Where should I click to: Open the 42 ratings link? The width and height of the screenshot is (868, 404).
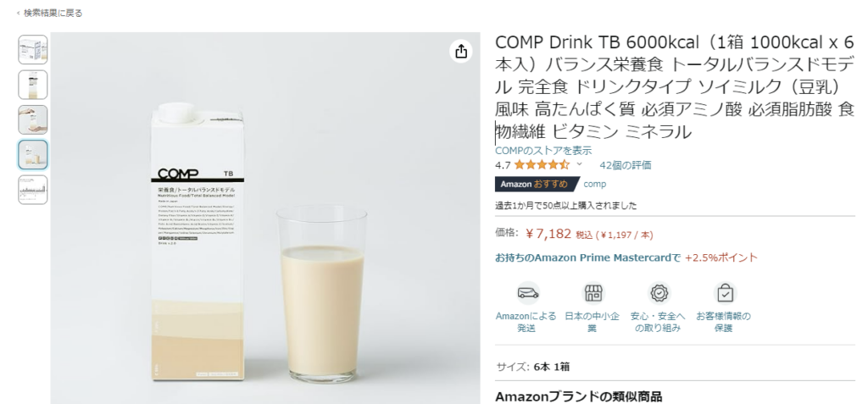click(626, 165)
